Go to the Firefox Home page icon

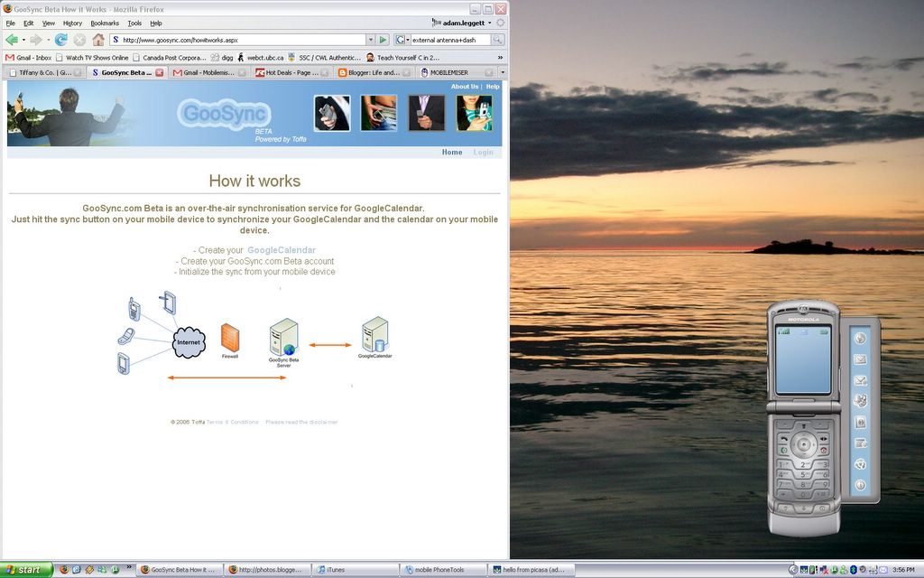point(98,40)
